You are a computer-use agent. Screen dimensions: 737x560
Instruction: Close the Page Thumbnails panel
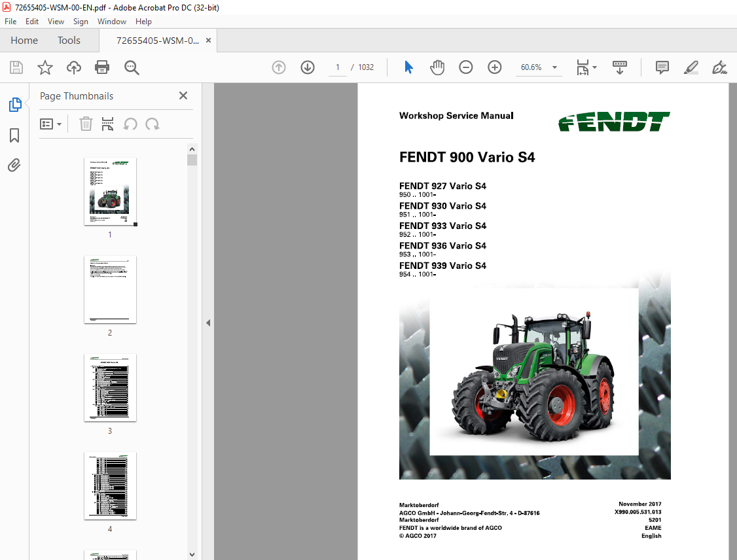tap(183, 96)
